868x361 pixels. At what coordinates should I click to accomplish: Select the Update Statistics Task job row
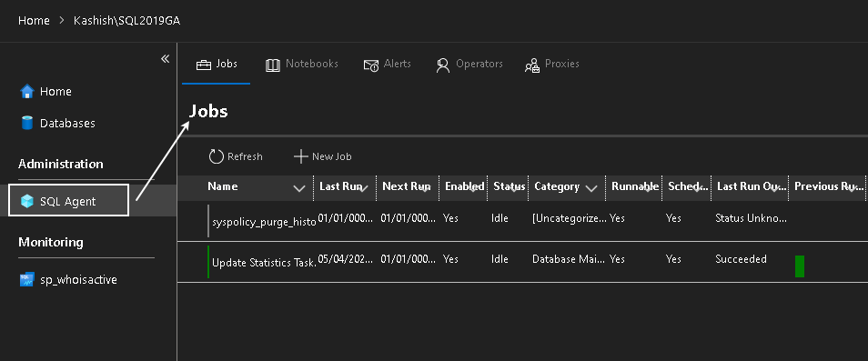coord(522,262)
